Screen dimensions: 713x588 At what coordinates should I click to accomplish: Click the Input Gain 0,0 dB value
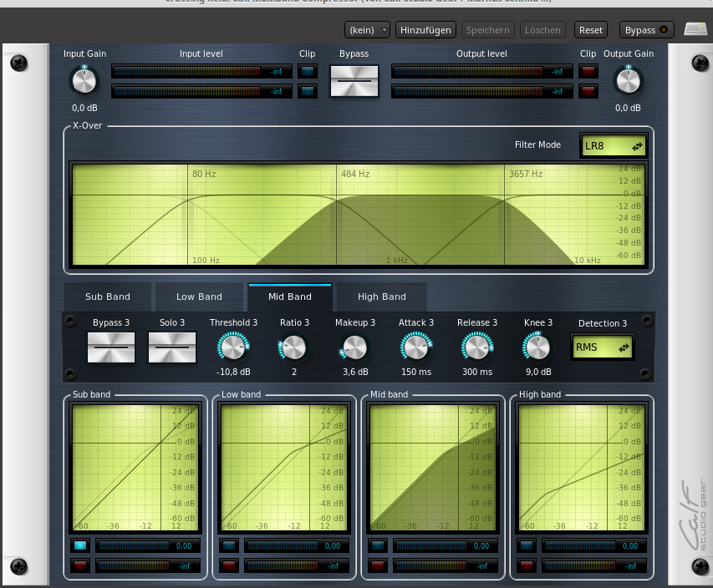coord(84,108)
